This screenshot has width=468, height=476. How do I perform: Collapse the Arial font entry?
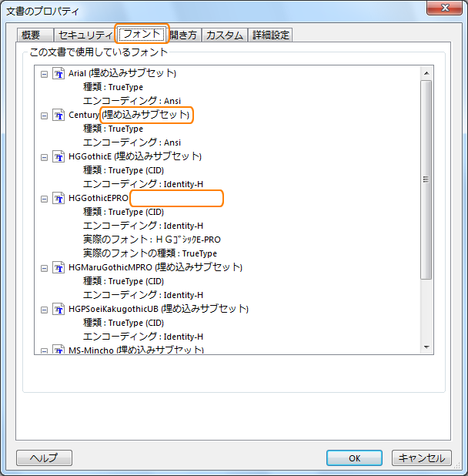[x=45, y=75]
